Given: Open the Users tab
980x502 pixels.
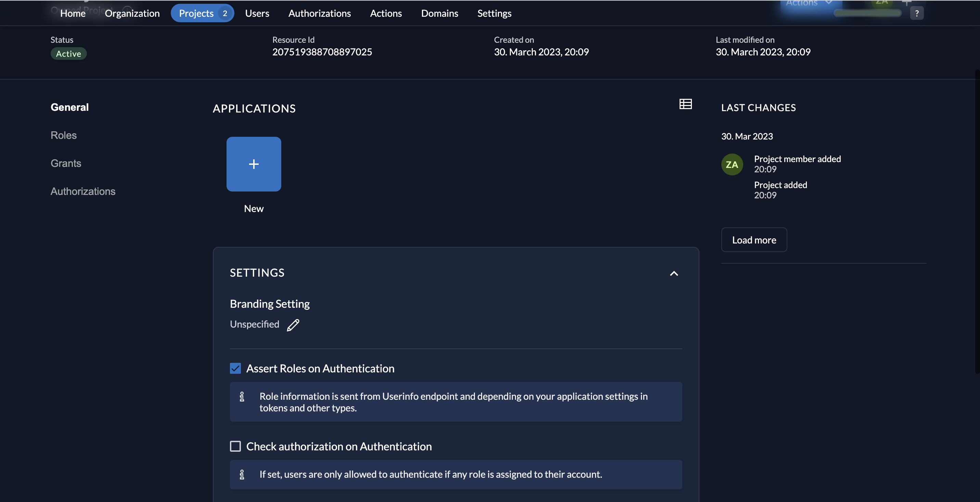Looking at the screenshot, I should [x=257, y=13].
